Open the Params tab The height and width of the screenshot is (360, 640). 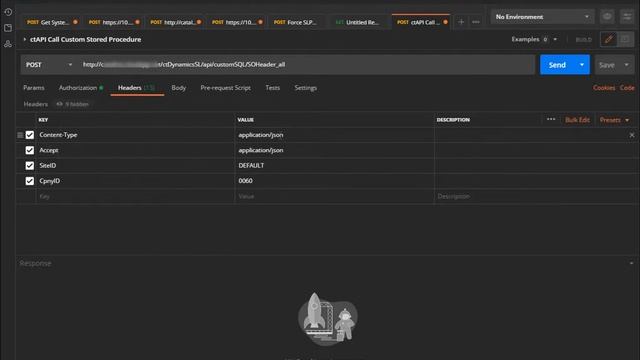pyautogui.click(x=34, y=88)
